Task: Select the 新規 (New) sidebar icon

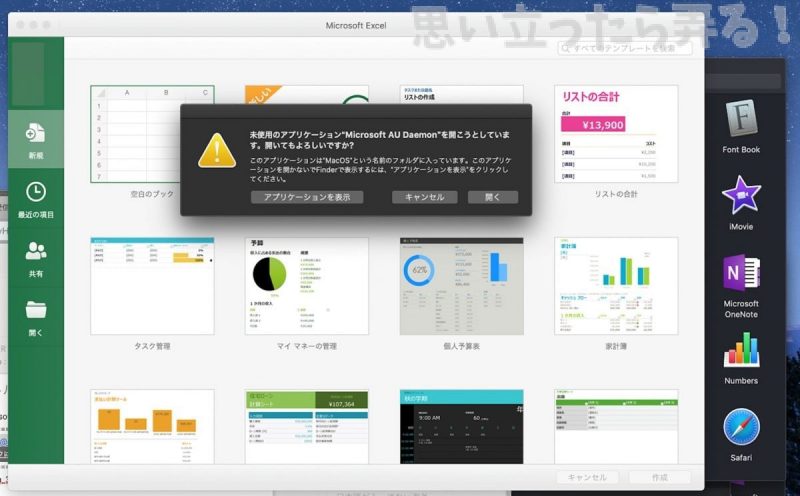Action: pos(36,133)
